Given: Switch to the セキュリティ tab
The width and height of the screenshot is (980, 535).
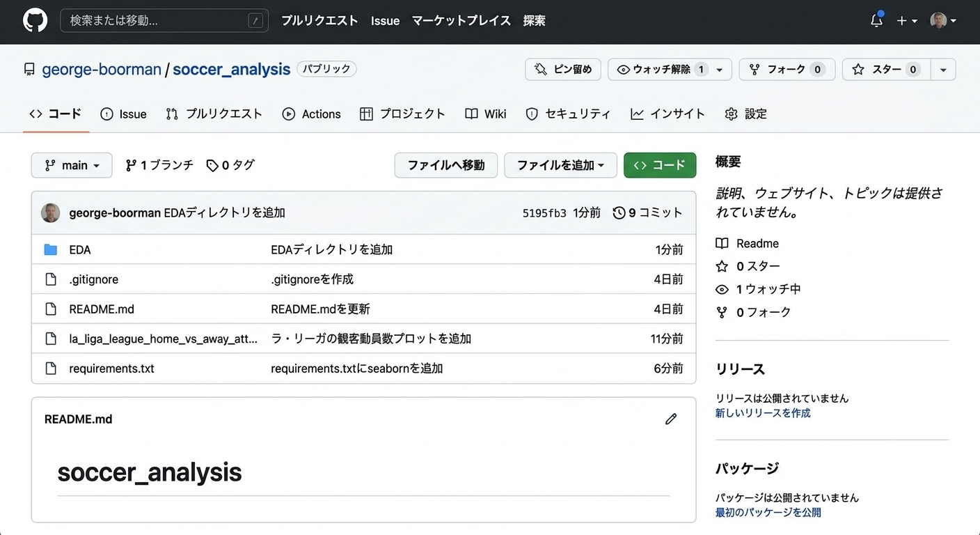Looking at the screenshot, I should [x=568, y=114].
